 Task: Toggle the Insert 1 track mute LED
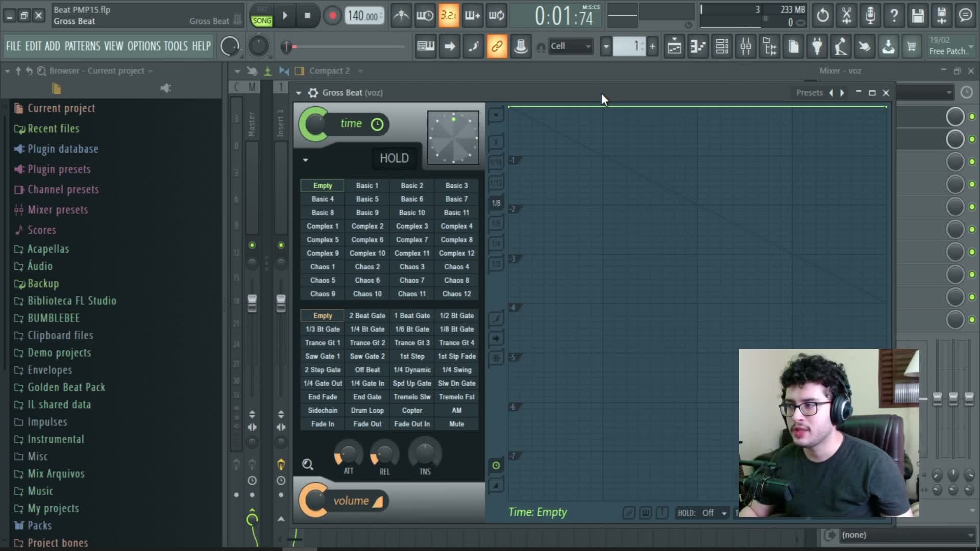coord(281,245)
